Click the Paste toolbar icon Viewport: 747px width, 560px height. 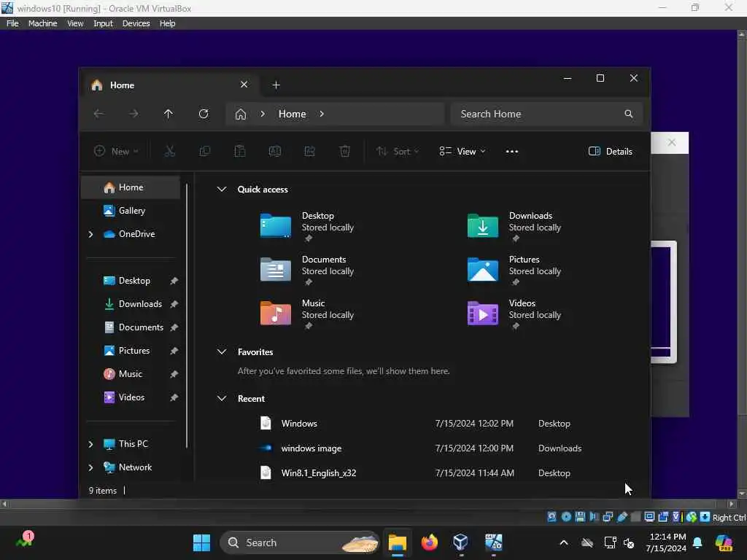point(239,152)
